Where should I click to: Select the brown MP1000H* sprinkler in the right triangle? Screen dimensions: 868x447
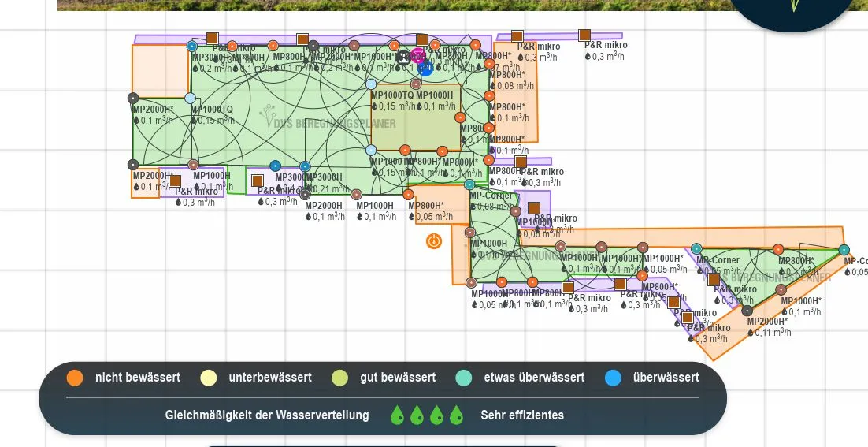[x=781, y=289]
